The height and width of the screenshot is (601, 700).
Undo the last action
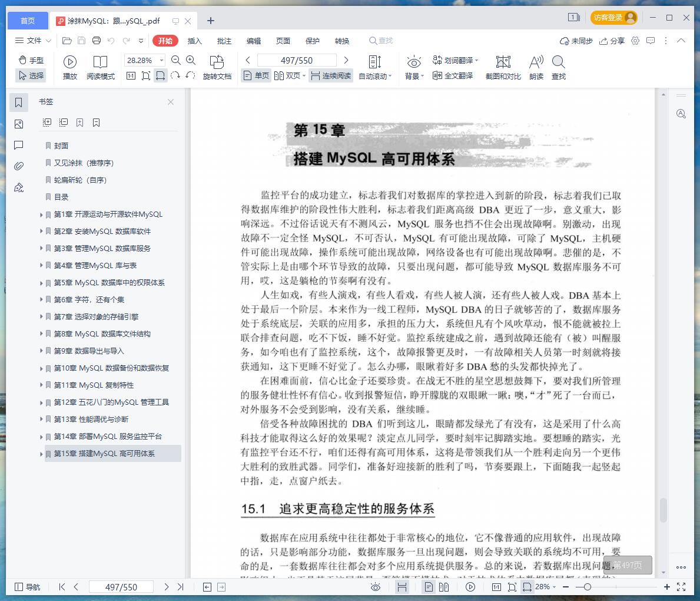click(x=111, y=41)
